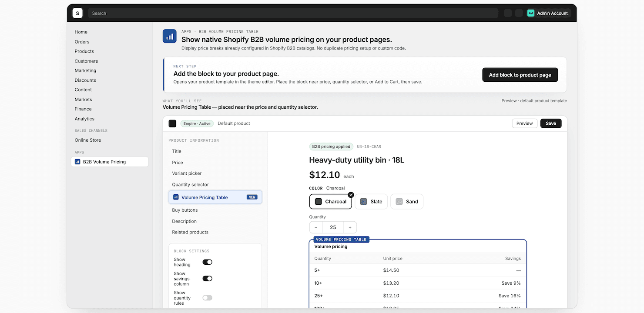Click the black theme square icon beside Empire
This screenshot has width=644, height=313.
172,123
